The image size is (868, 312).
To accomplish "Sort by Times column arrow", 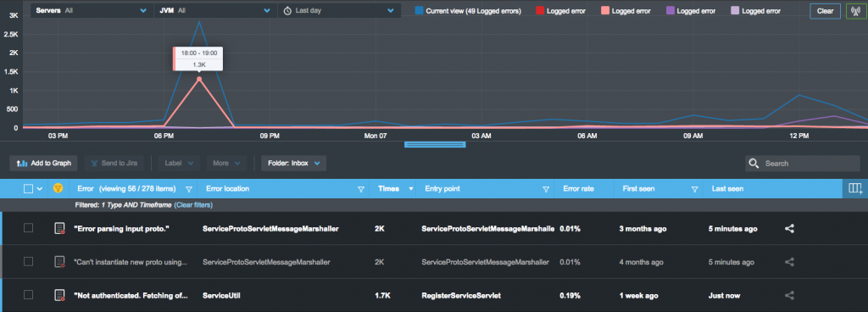I will click(x=410, y=189).
